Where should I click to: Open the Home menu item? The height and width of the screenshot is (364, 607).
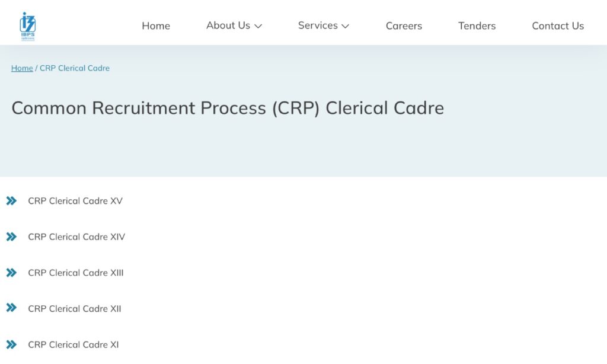[156, 26]
